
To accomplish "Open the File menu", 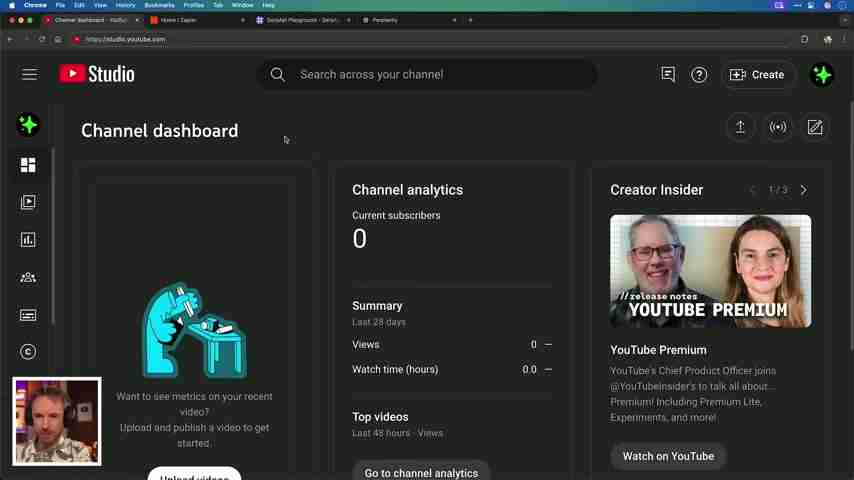I will tap(60, 5).
